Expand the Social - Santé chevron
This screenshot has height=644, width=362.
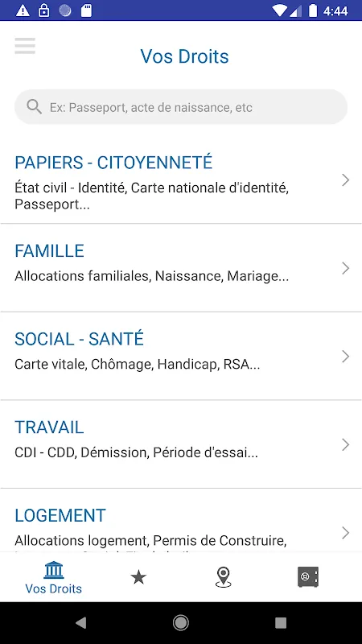(x=346, y=357)
